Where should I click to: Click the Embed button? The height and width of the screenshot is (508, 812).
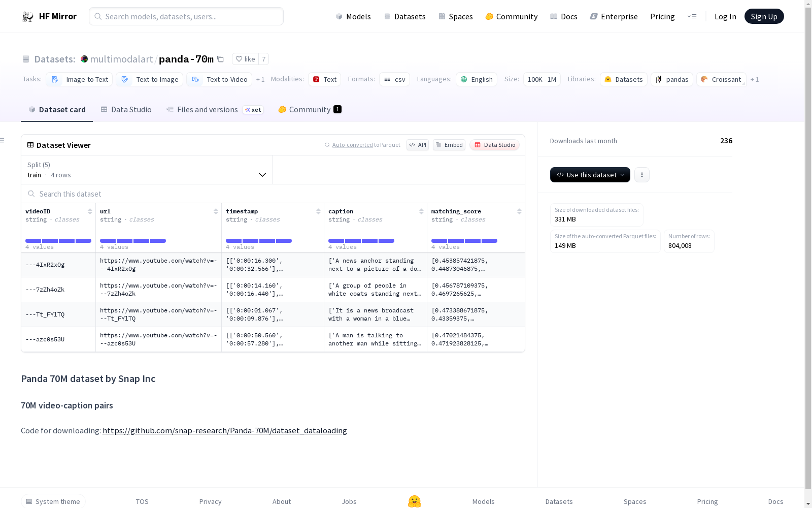click(449, 145)
